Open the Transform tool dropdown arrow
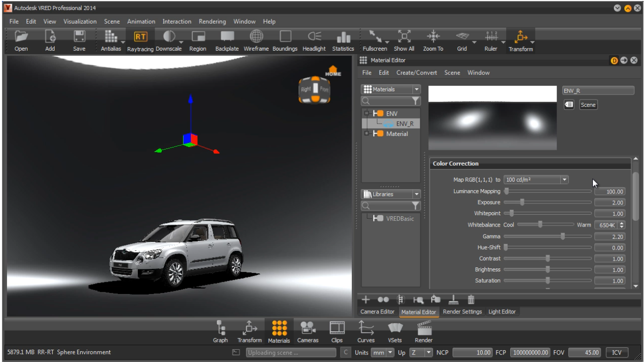Viewport: 644px width, 362px height. tap(532, 42)
